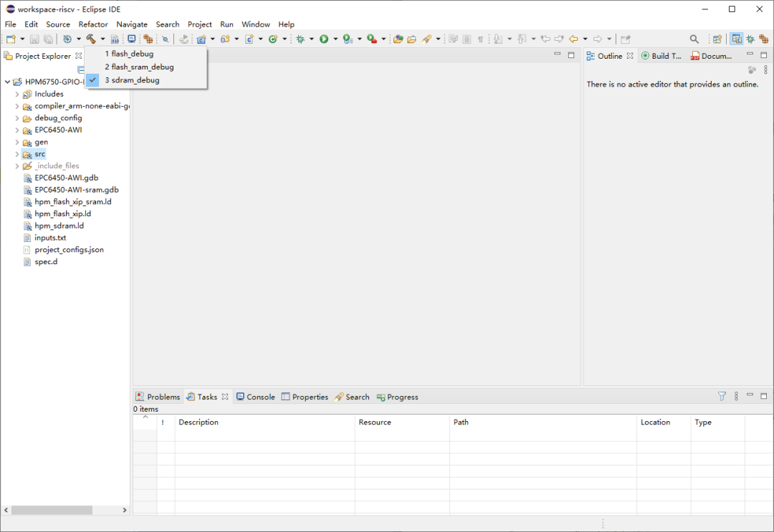Collapse the HPM6750-GPIO project tree node
This screenshot has width=774, height=532.
click(7, 82)
